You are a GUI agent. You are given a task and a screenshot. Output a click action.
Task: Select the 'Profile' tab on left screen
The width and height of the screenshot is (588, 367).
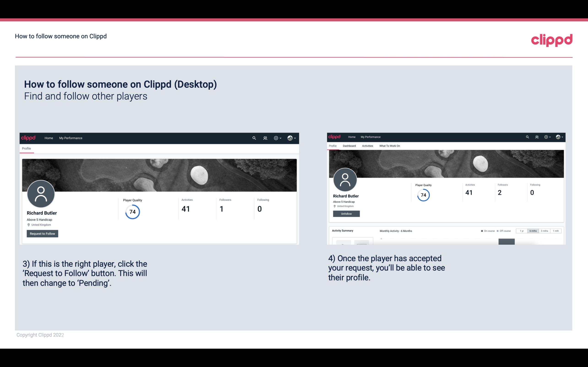26,148
